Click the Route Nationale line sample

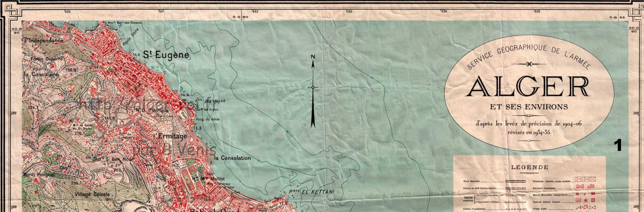516,181
